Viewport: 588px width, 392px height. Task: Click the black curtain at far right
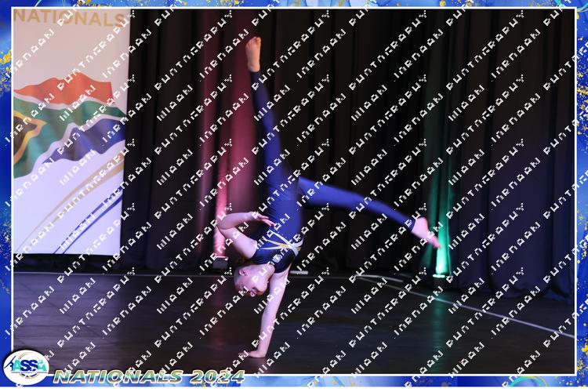[x=541, y=157]
